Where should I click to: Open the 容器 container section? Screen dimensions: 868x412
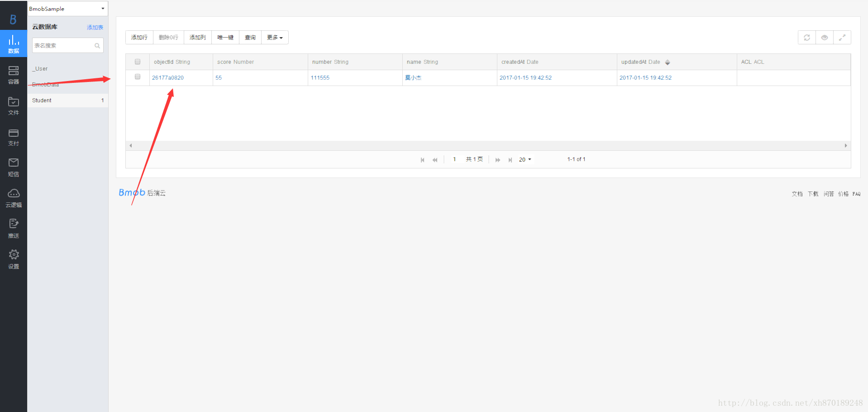14,75
